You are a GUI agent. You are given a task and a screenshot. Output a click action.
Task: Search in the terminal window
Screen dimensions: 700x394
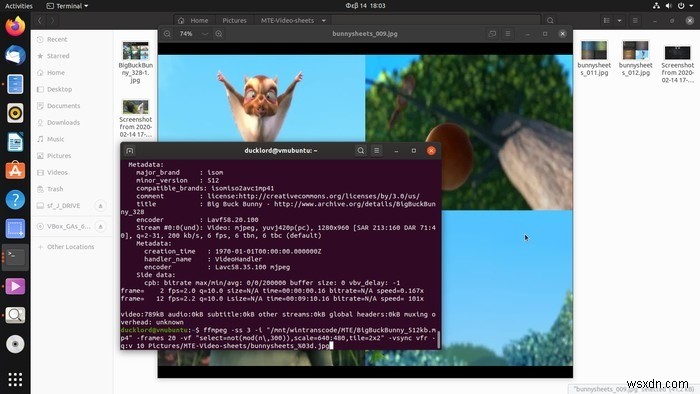[x=361, y=151]
